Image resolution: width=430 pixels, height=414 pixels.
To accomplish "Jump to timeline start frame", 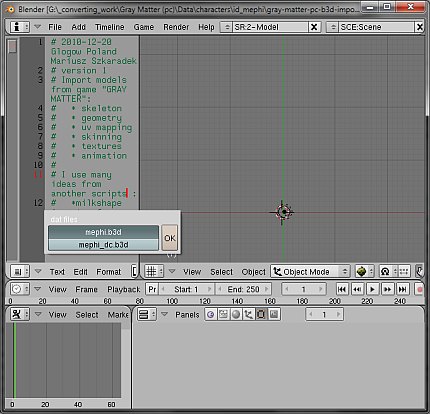I will (342, 289).
